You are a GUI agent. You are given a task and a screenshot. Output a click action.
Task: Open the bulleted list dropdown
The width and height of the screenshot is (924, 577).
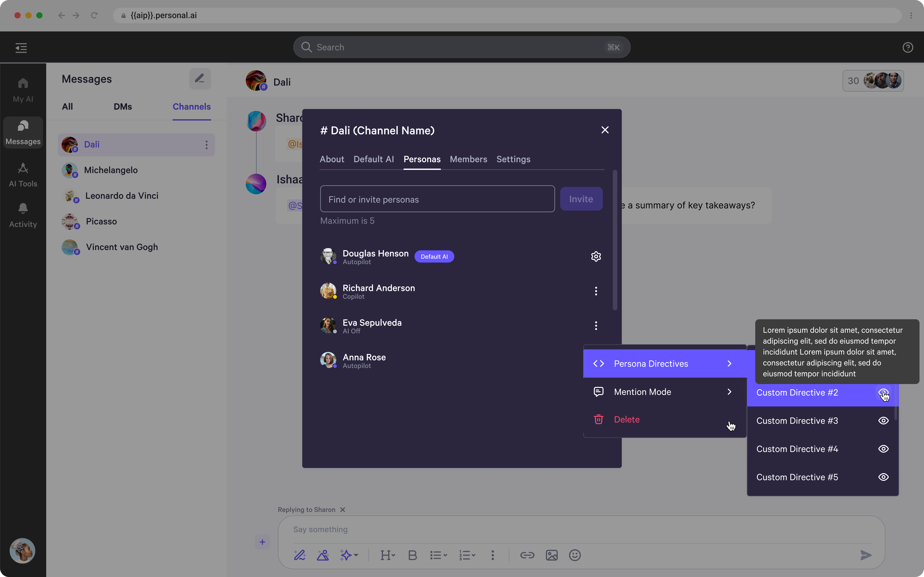pos(438,555)
